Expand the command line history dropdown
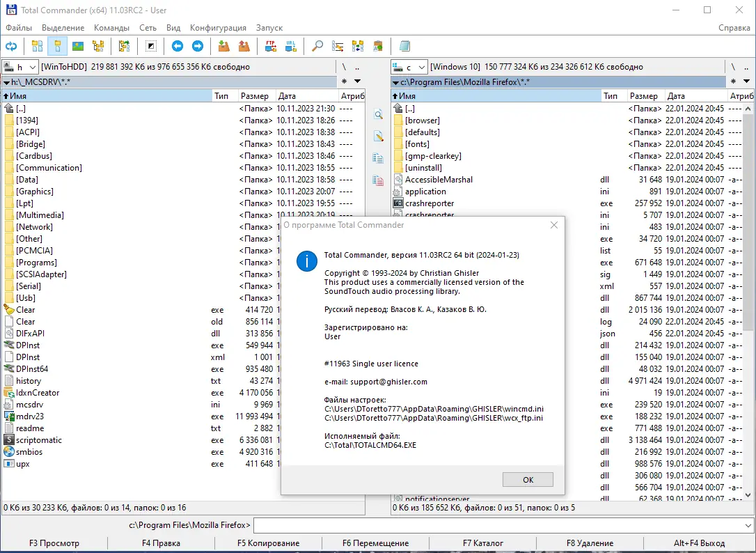This screenshot has width=756, height=553. 748,525
